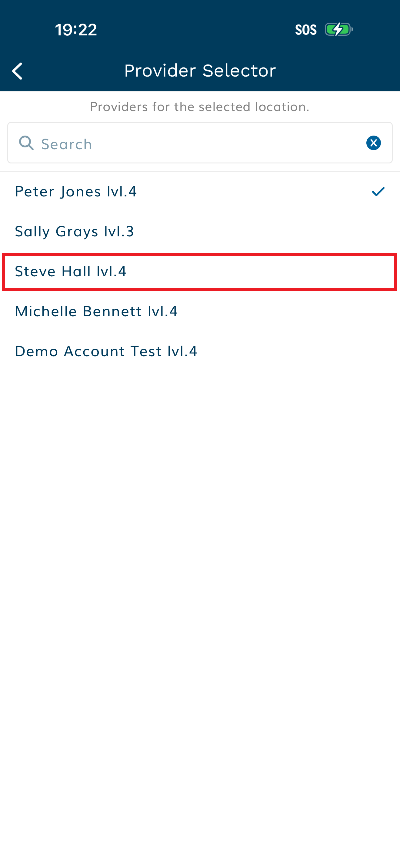Clear the search field with X icon
The width and height of the screenshot is (400, 868).
coord(373,143)
